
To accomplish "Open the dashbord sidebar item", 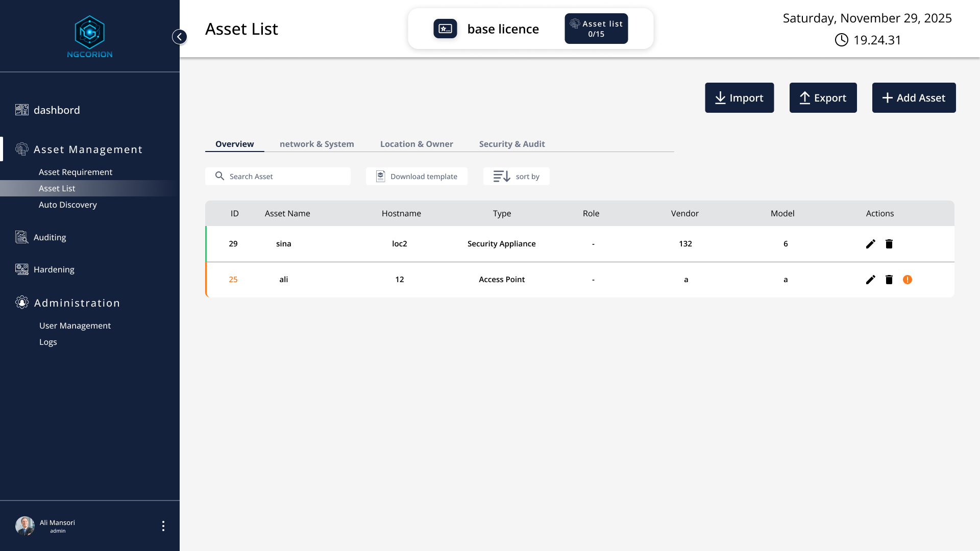I will (56, 110).
